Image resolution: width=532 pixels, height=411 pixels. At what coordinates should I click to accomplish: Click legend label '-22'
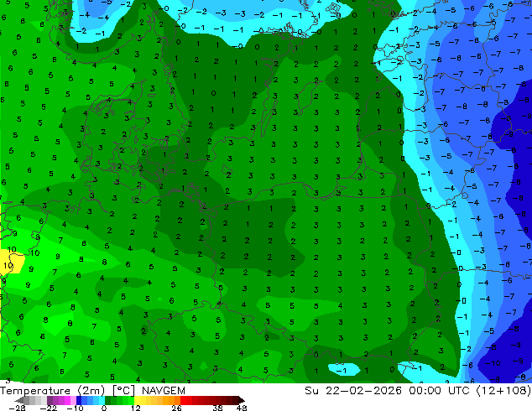(x=49, y=408)
